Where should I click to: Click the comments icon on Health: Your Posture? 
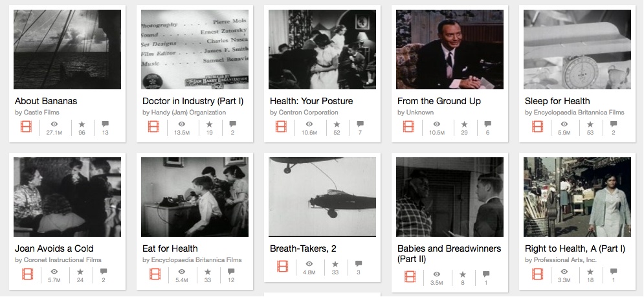360,124
